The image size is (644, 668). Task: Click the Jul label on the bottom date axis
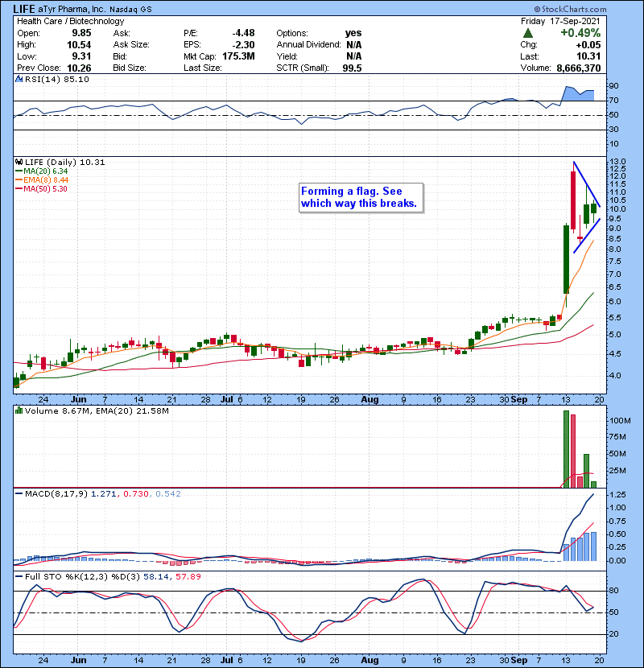click(x=227, y=660)
